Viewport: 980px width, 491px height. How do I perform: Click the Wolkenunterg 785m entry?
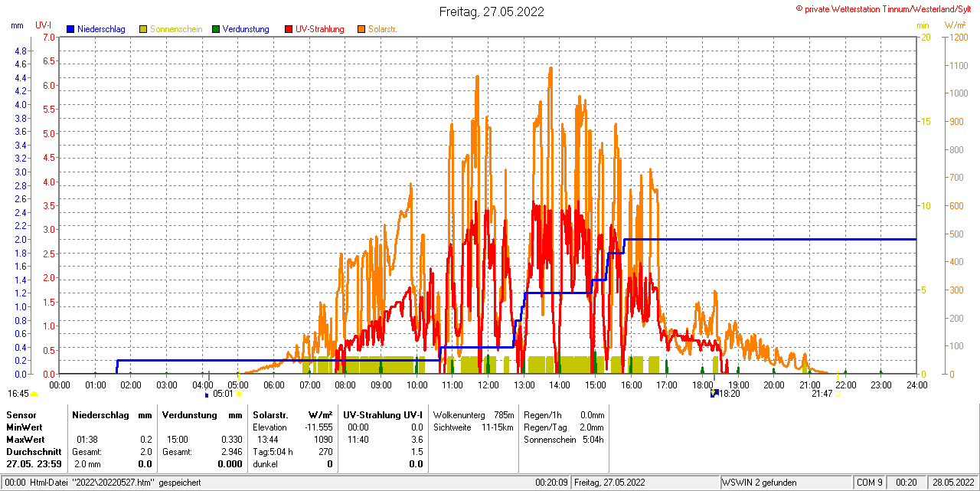pos(473,414)
